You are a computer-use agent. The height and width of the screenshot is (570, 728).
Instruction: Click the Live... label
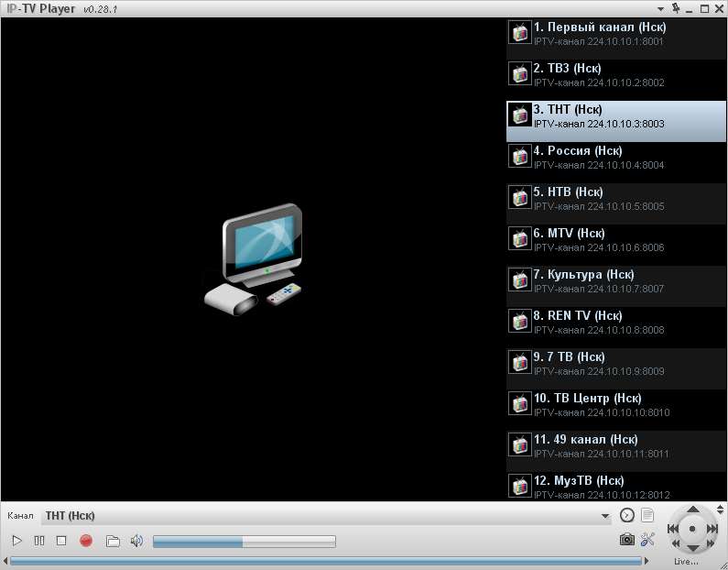coord(686,562)
